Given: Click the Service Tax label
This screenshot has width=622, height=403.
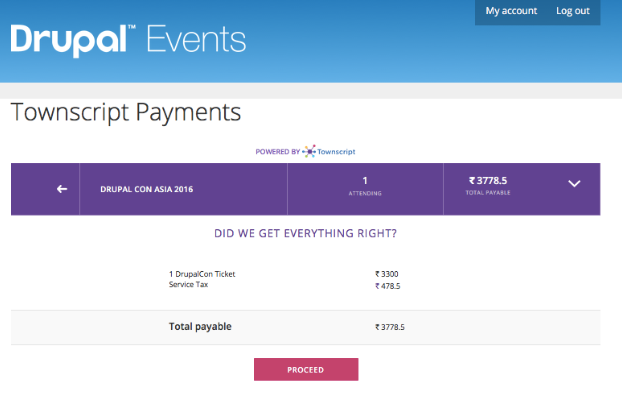Looking at the screenshot, I should click(x=188, y=284).
